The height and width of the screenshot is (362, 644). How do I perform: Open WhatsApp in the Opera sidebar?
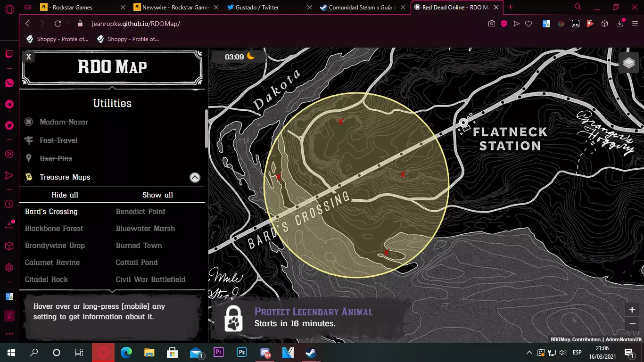(9, 83)
